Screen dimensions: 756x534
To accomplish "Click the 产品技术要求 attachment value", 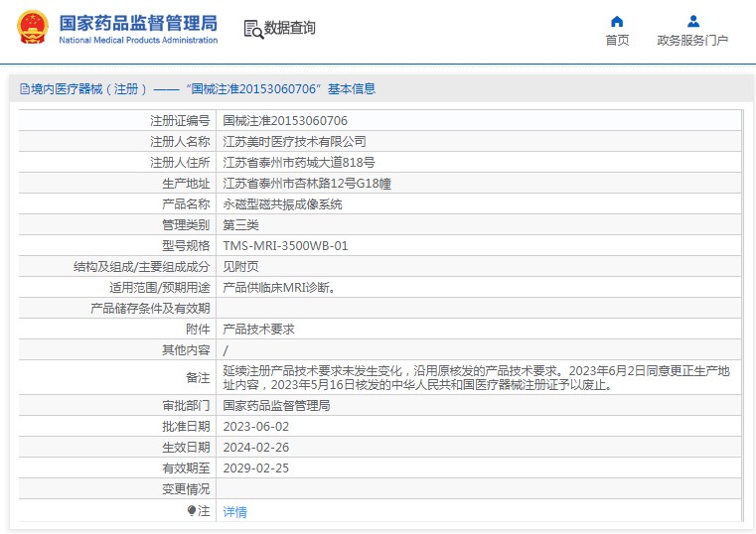I will (258, 330).
